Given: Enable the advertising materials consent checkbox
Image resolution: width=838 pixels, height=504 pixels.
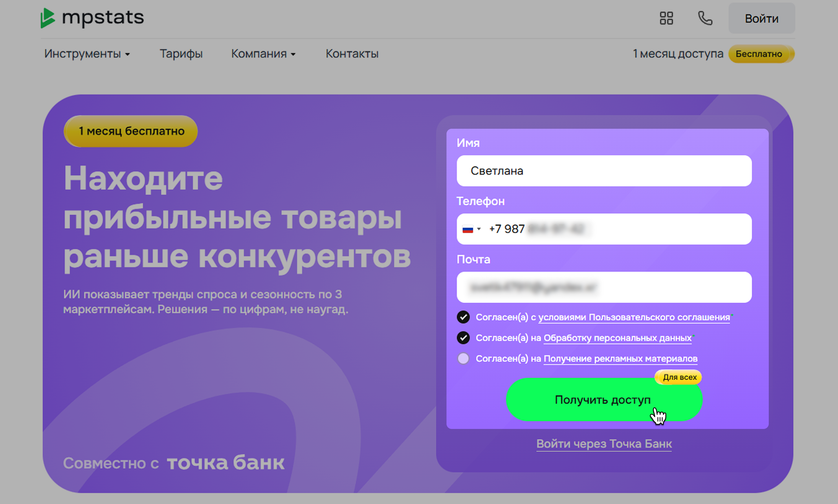Looking at the screenshot, I should (463, 358).
